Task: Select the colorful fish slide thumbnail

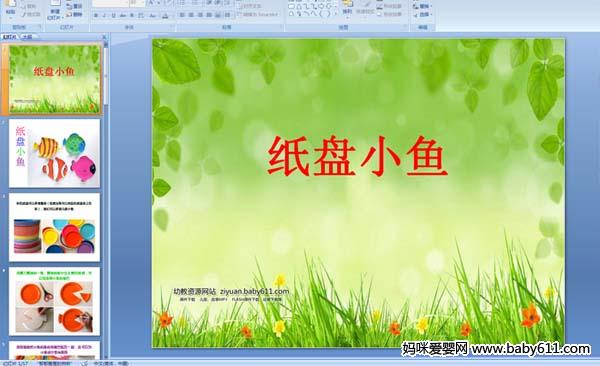Action: 54,153
